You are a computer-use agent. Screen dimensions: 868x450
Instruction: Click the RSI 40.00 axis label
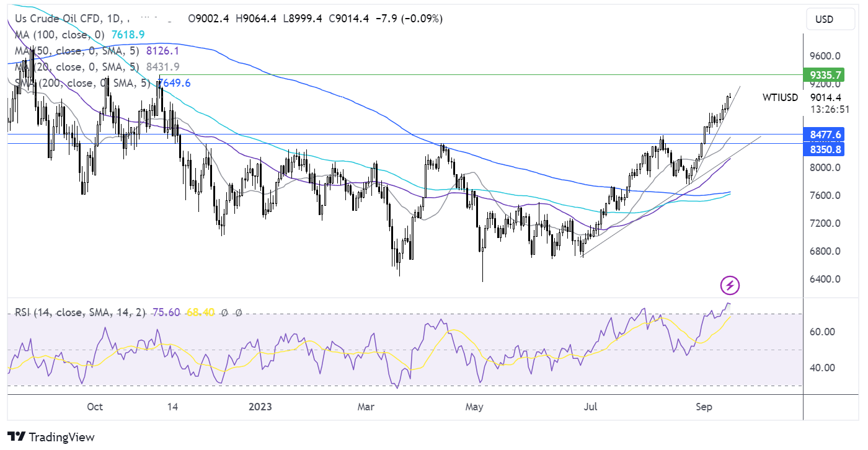(x=821, y=368)
